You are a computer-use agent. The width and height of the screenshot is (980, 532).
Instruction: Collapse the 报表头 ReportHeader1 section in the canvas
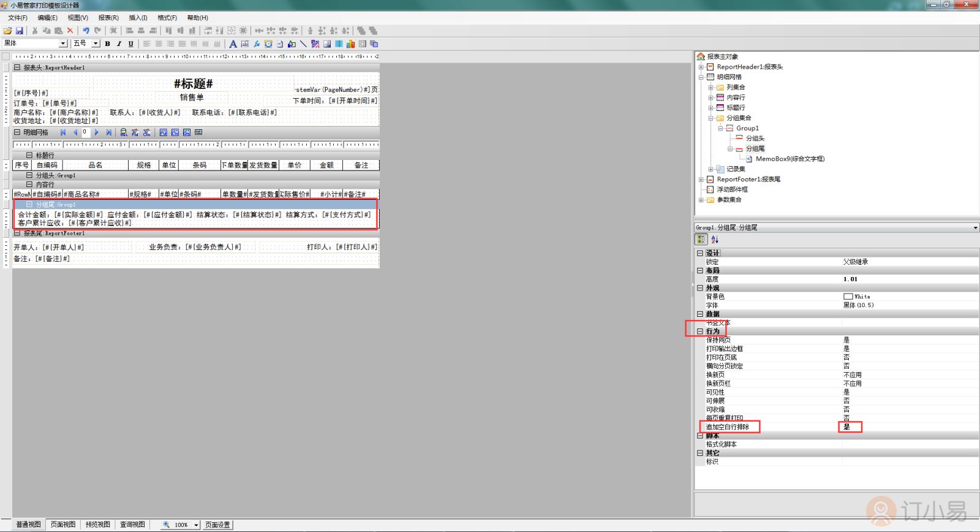(17, 67)
